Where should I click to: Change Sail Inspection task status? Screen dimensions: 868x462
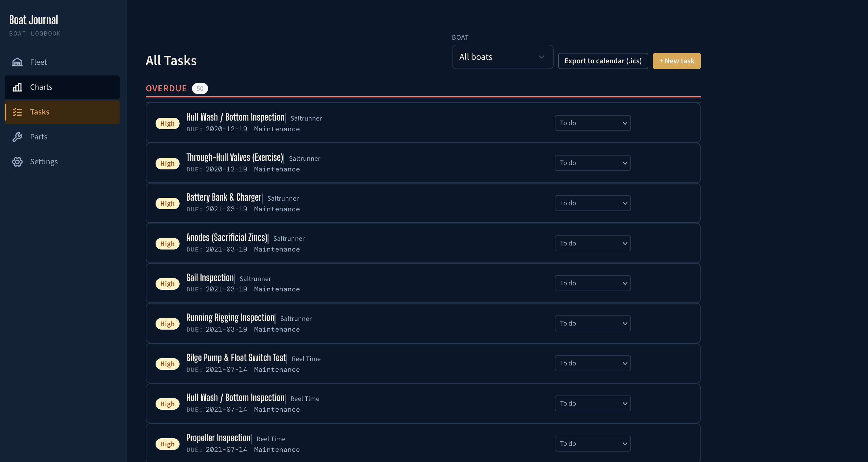[593, 283]
